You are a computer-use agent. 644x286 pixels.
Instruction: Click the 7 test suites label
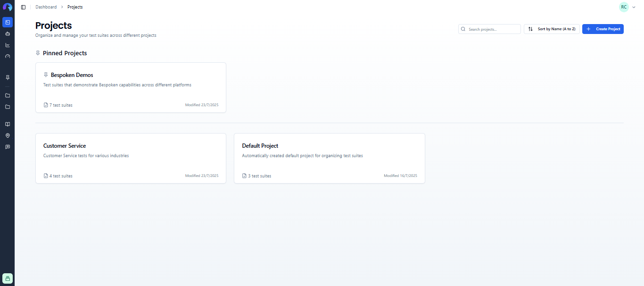[61, 105]
